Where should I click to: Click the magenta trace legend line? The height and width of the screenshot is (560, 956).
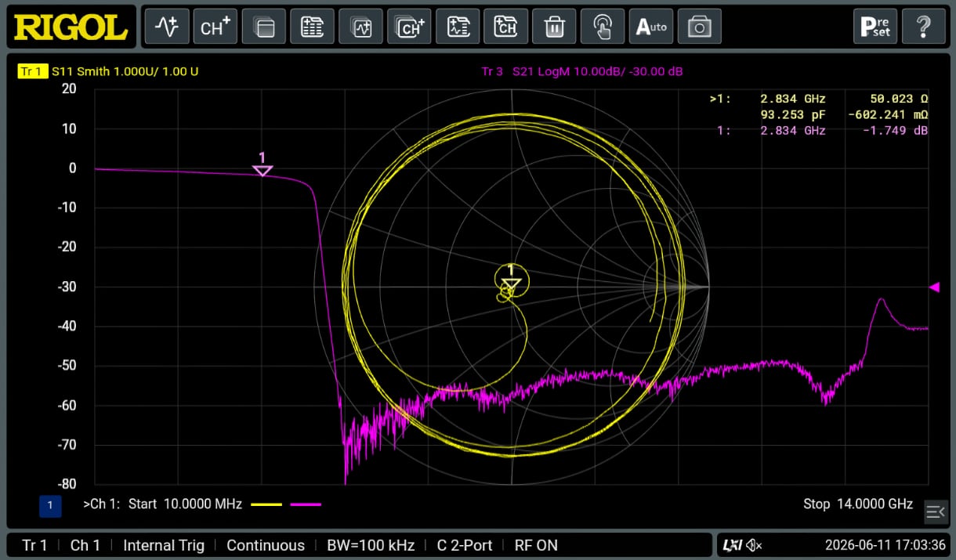pyautogui.click(x=306, y=505)
